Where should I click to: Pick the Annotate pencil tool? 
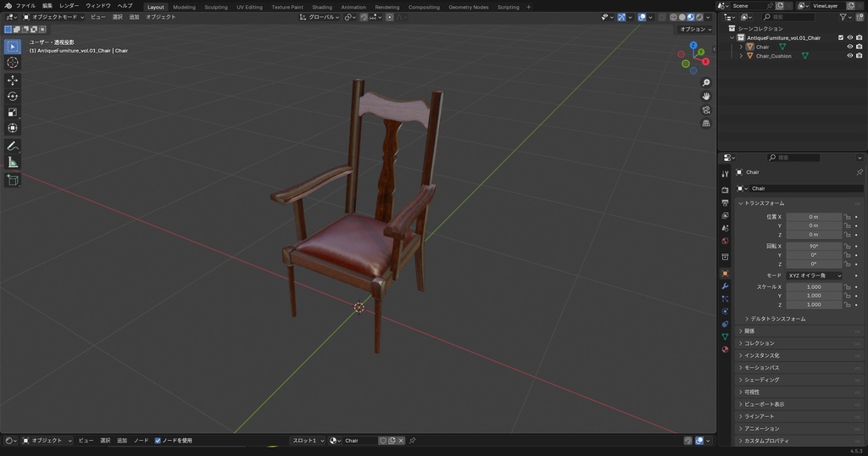[13, 146]
